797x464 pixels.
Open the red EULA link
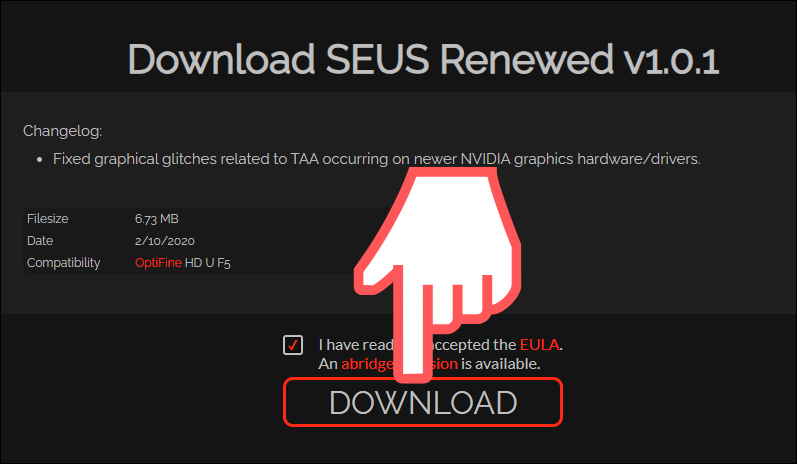click(539, 345)
